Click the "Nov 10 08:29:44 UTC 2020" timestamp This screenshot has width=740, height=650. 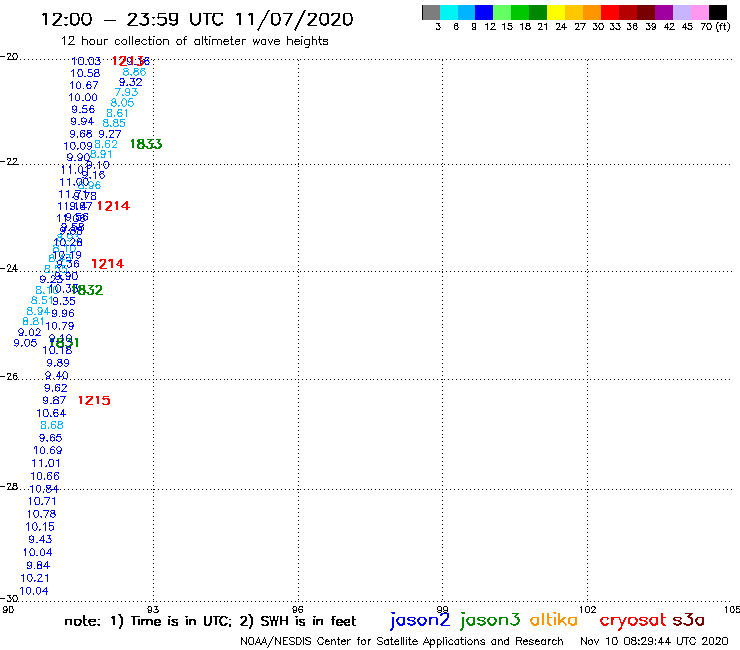654,641
